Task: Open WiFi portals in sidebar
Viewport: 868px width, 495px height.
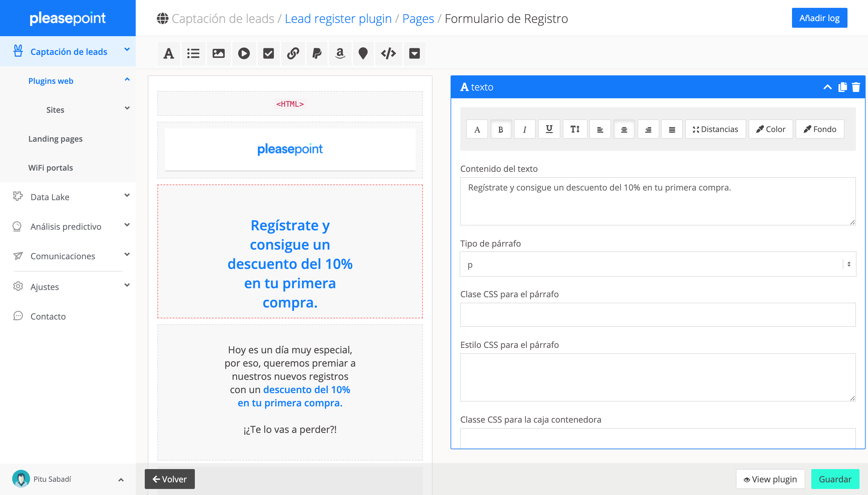Action: point(50,168)
